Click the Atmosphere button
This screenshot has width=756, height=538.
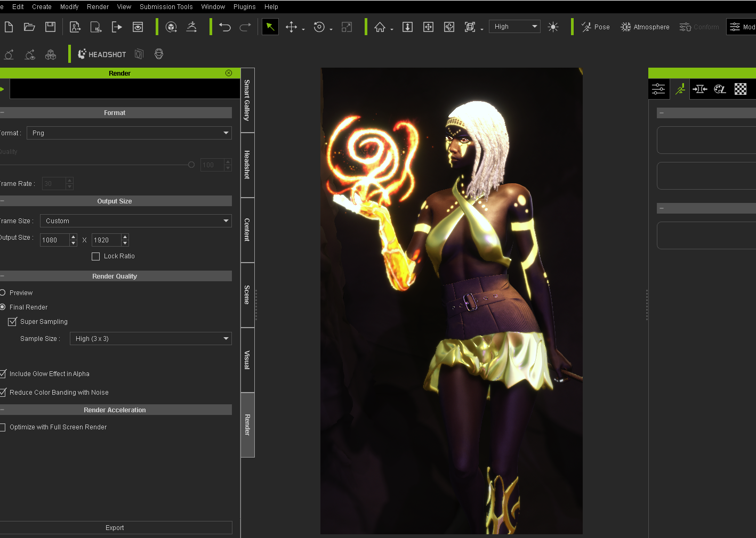(645, 27)
